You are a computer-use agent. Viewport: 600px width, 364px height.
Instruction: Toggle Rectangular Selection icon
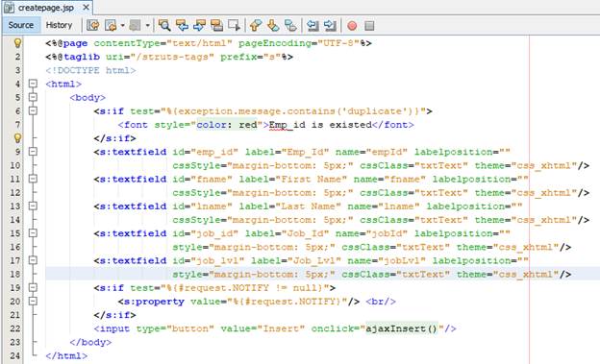tap(234, 26)
